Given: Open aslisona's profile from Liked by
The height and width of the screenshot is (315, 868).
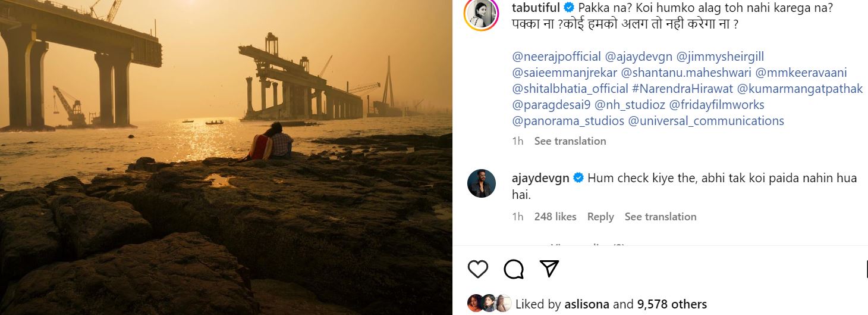Looking at the screenshot, I should click(587, 304).
